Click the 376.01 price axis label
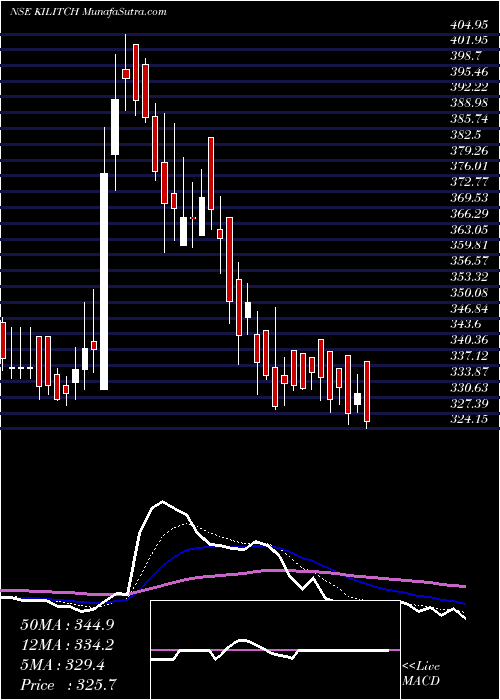 pyautogui.click(x=470, y=166)
